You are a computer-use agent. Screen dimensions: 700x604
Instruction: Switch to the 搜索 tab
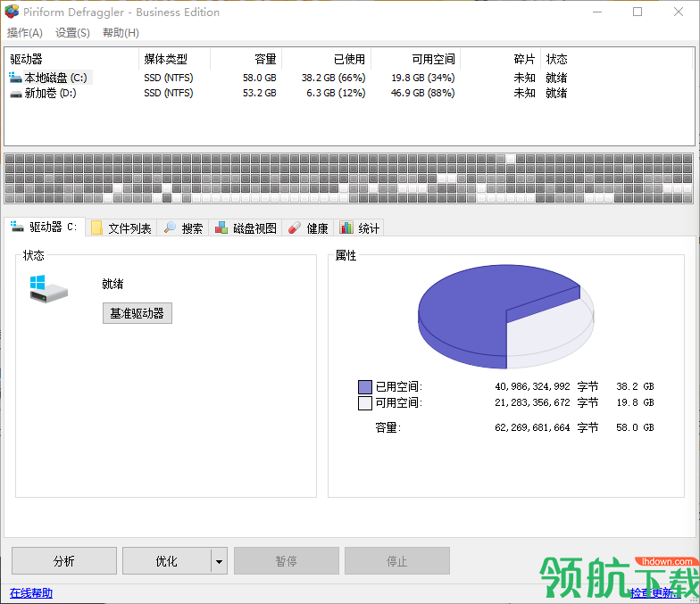(182, 228)
